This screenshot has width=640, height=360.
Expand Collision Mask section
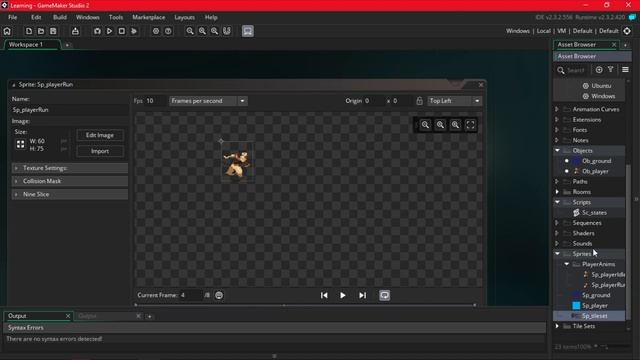point(70,181)
